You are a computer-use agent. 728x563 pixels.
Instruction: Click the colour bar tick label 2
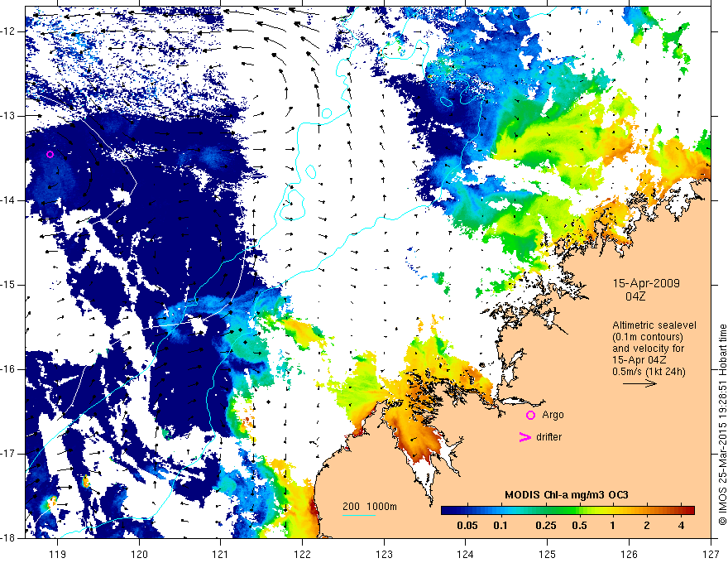[x=647, y=526]
